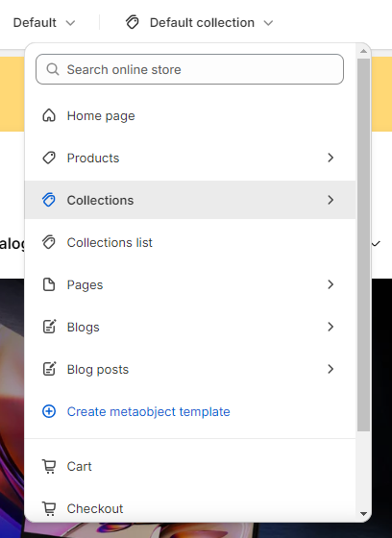The height and width of the screenshot is (538, 392).
Task: Select Blog posts menu item
Action: coord(190,369)
